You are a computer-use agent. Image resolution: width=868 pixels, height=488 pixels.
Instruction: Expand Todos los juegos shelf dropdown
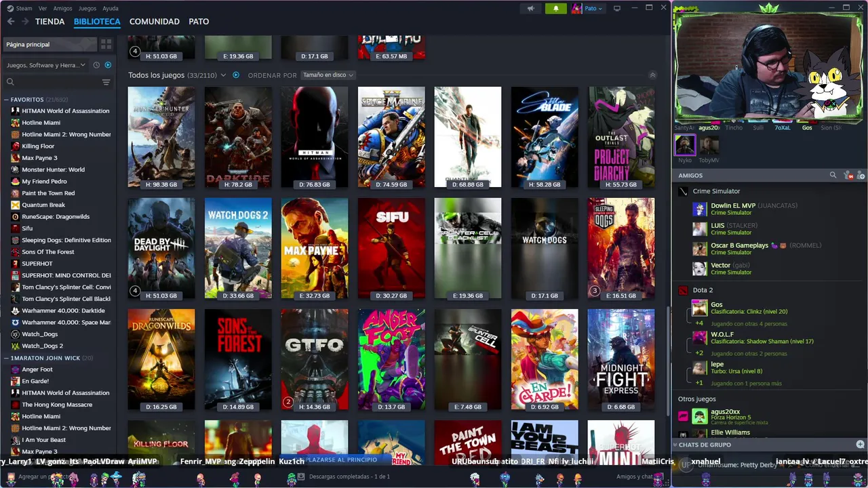(x=222, y=75)
